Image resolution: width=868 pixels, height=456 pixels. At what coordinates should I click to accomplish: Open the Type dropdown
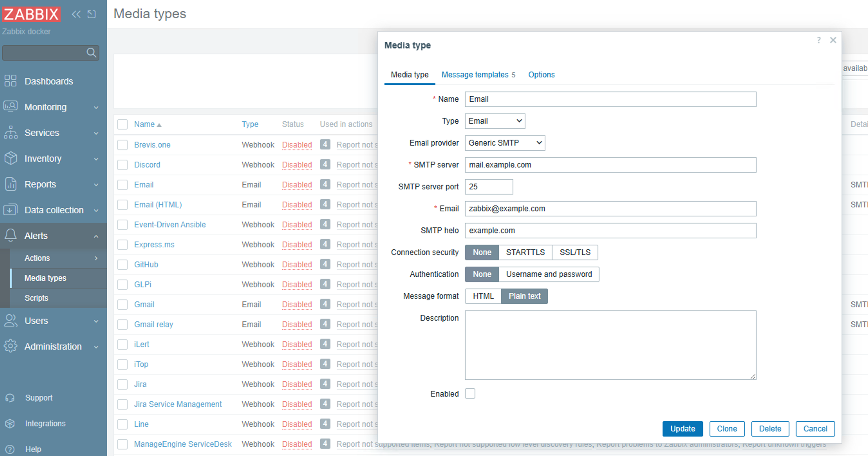coord(495,121)
